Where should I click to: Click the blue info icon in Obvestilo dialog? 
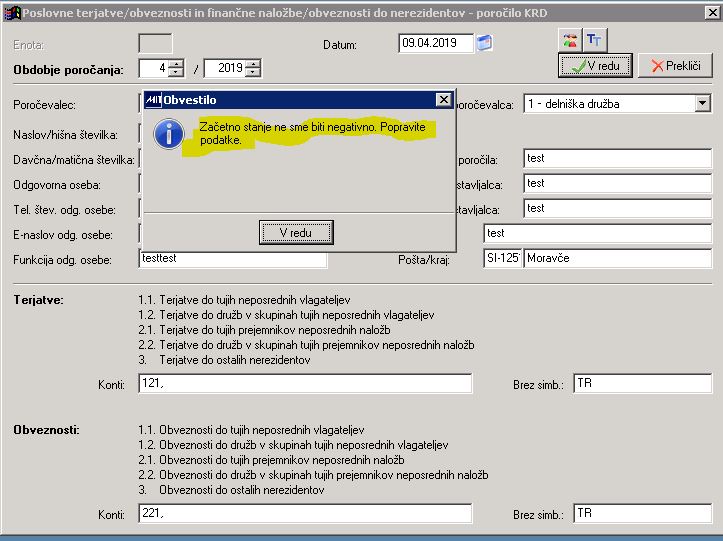(169, 134)
